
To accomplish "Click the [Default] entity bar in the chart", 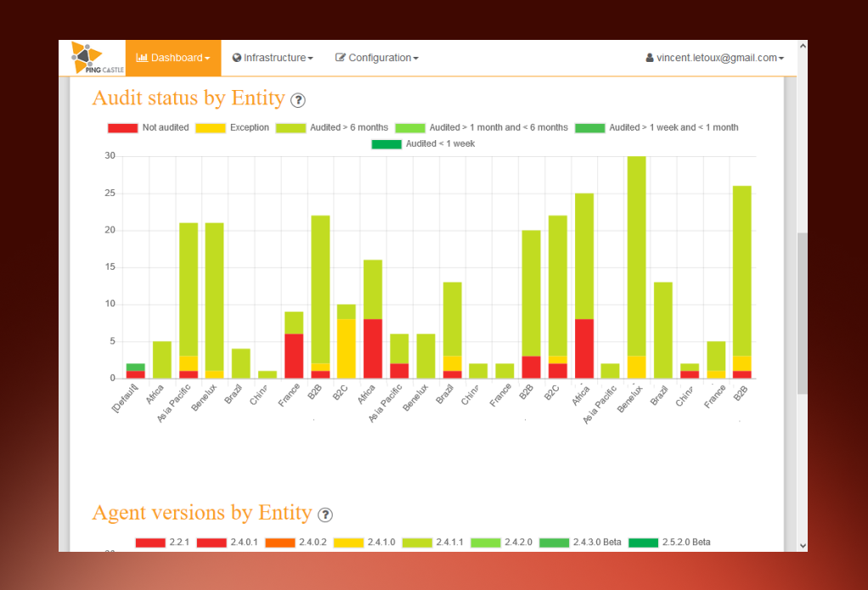I will point(136,371).
